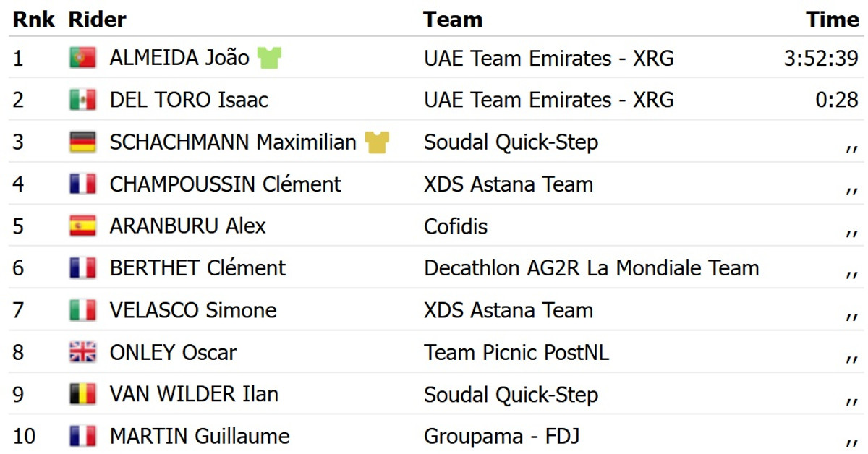Open the Groupama - FDJ team link

(x=502, y=437)
